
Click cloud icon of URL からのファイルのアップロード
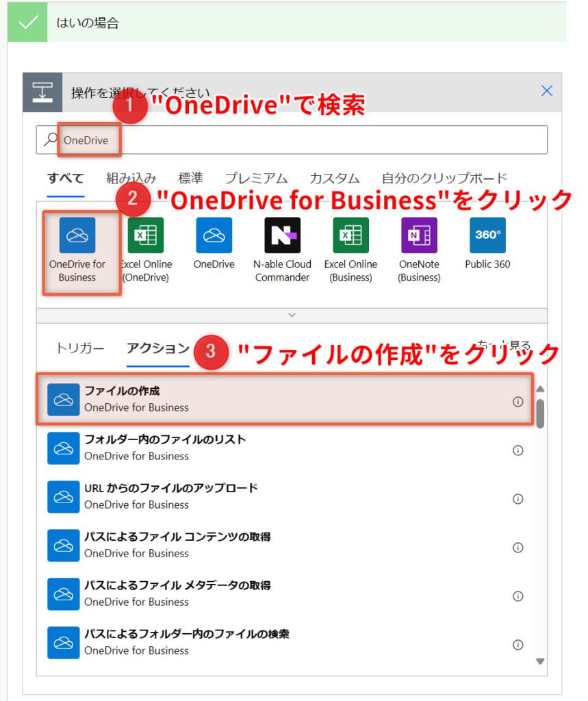point(64,497)
